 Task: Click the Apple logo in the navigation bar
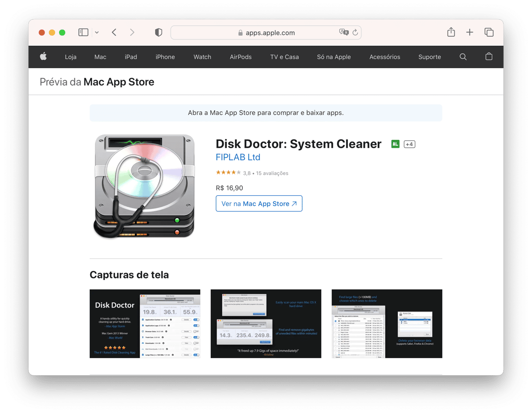[x=43, y=56]
